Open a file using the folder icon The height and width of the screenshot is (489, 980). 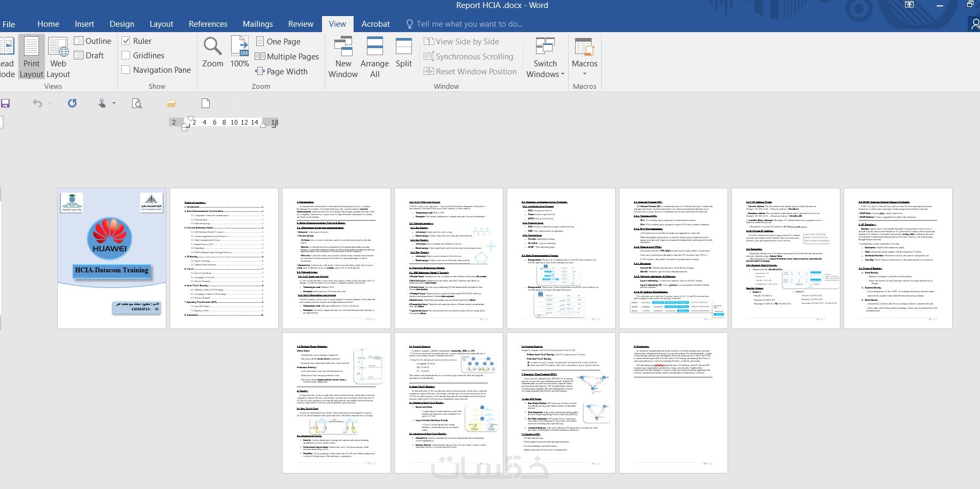click(171, 103)
